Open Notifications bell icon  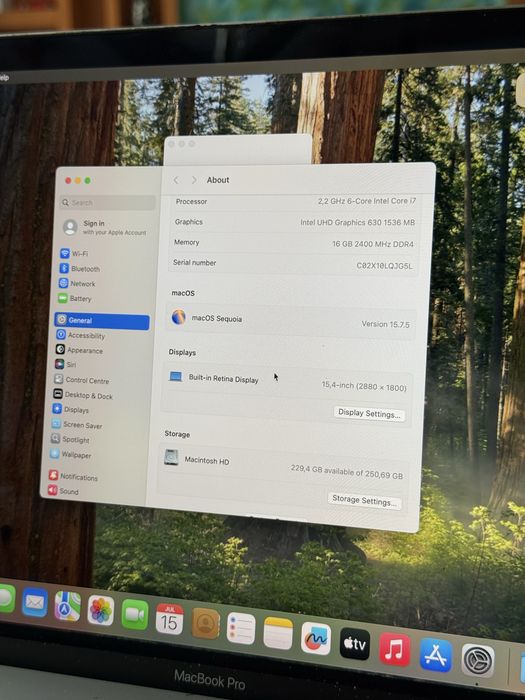tap(53, 475)
